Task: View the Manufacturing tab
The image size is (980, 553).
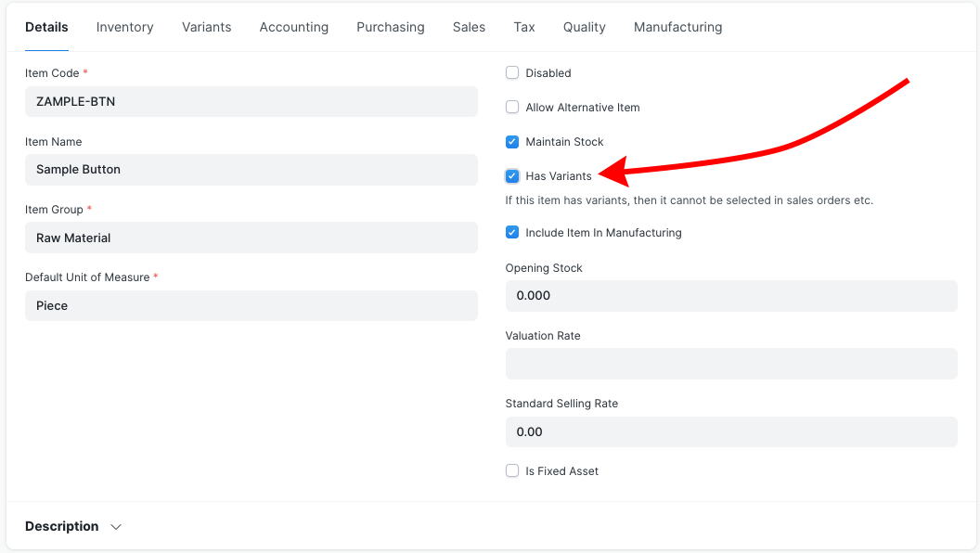Action: tap(678, 27)
